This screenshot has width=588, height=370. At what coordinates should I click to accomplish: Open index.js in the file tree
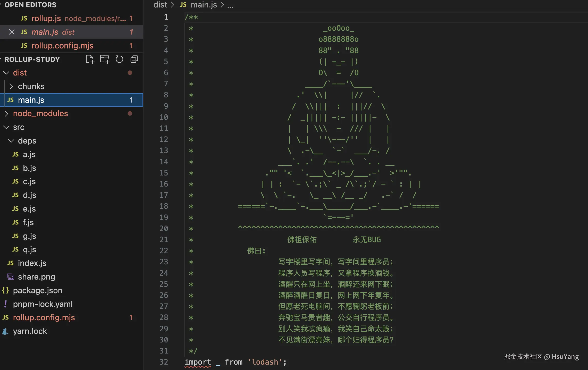tap(32, 263)
